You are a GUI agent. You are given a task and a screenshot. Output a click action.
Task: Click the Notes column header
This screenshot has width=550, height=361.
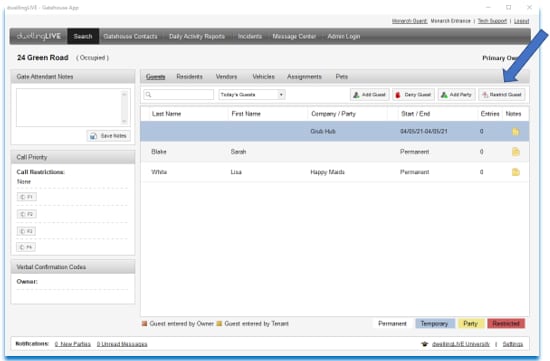point(513,114)
